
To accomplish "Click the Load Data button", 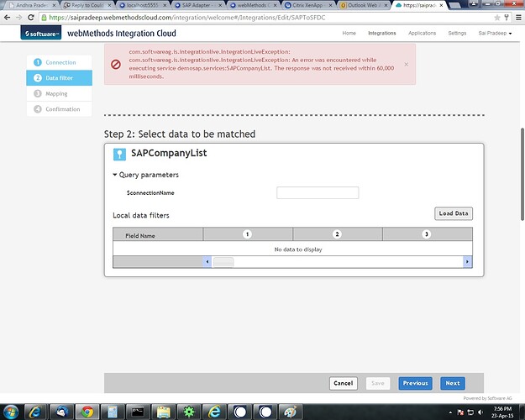I will (x=454, y=213).
